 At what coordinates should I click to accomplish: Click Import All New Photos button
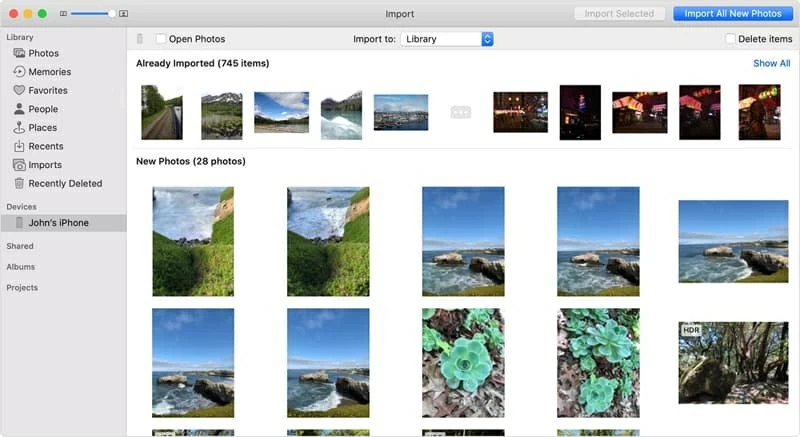[x=732, y=14]
